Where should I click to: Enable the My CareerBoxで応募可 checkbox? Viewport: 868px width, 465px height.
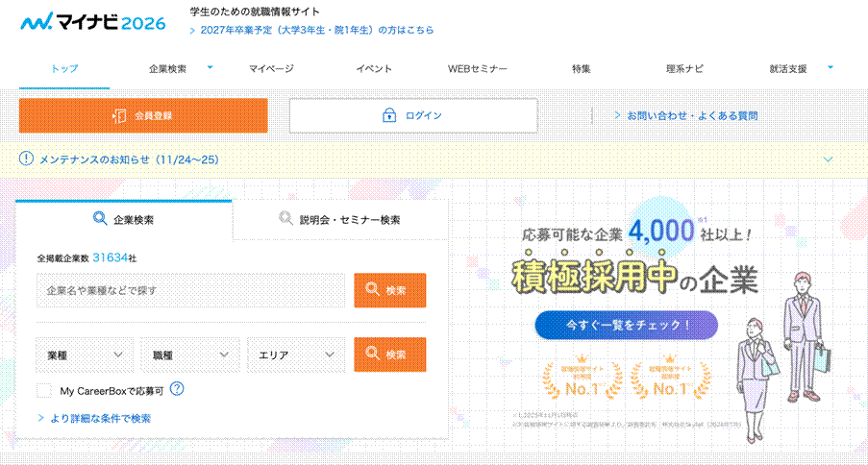(x=44, y=390)
